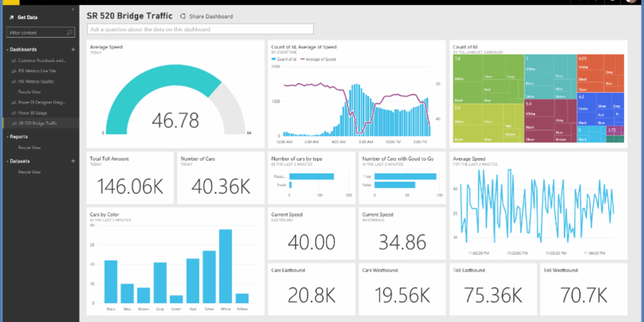Click the Ask a question input box
644x322 pixels.
point(200,29)
